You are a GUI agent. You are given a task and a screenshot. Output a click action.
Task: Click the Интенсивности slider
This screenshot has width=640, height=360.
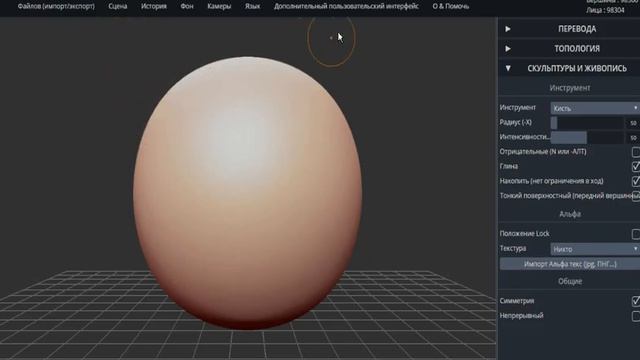[x=587, y=138]
